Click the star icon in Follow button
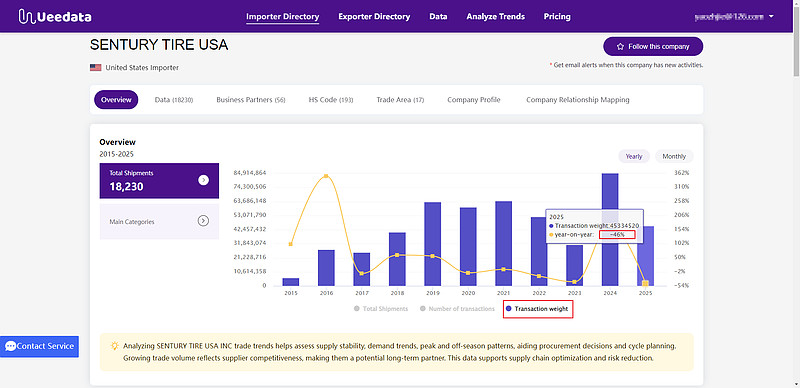800x388 pixels. point(620,46)
